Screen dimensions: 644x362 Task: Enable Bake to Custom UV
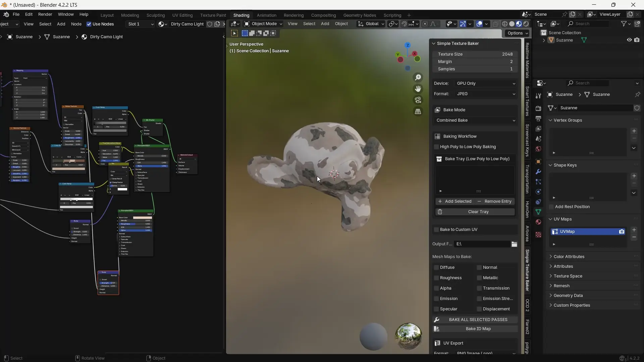click(436, 230)
